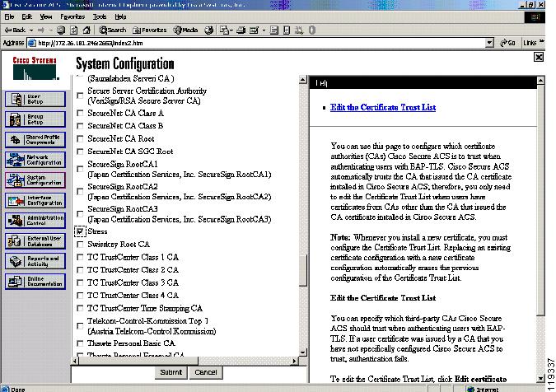Check the Swisskey Root CA checkbox
The height and width of the screenshot is (392, 556).
80,245
